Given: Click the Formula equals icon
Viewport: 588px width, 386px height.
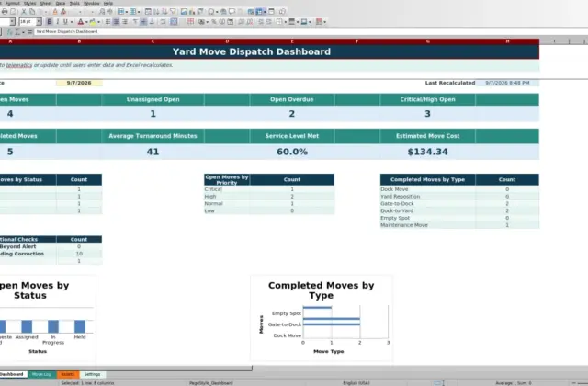Looking at the screenshot, I should tap(29, 32).
